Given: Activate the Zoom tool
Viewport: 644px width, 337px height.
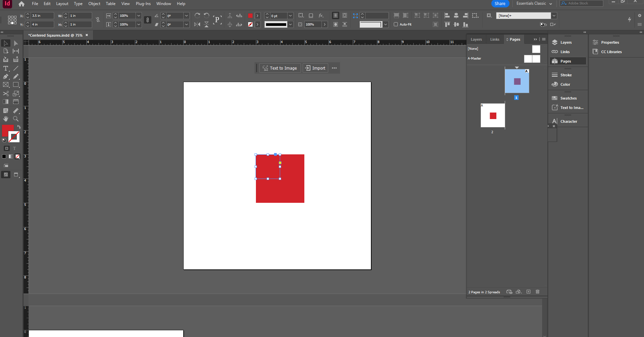Looking at the screenshot, I should (15, 119).
